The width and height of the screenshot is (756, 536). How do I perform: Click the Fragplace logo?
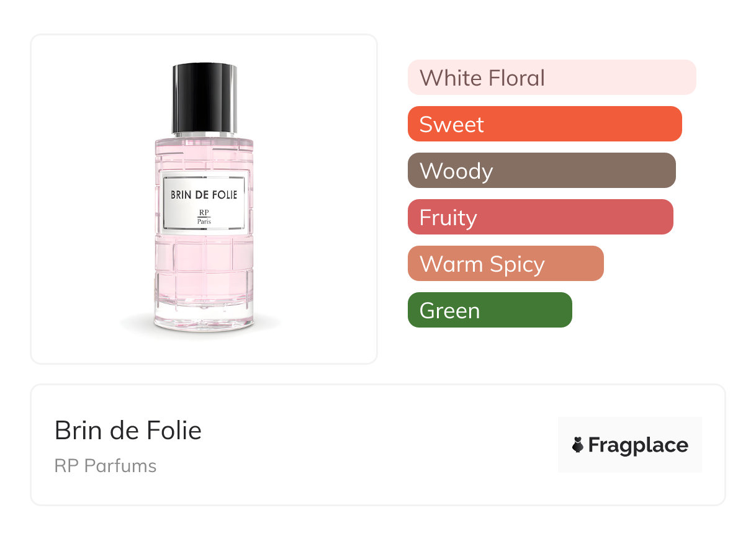pos(629,445)
